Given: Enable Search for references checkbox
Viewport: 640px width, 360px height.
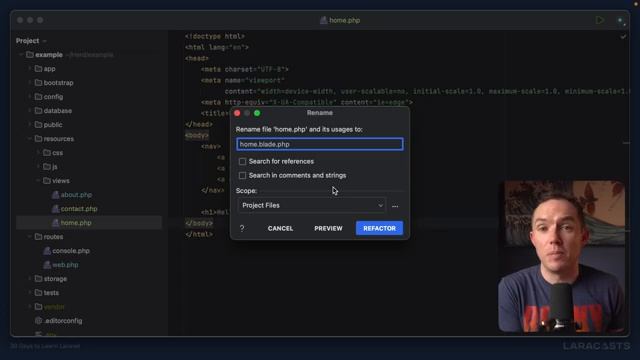Looking at the screenshot, I should (x=242, y=162).
